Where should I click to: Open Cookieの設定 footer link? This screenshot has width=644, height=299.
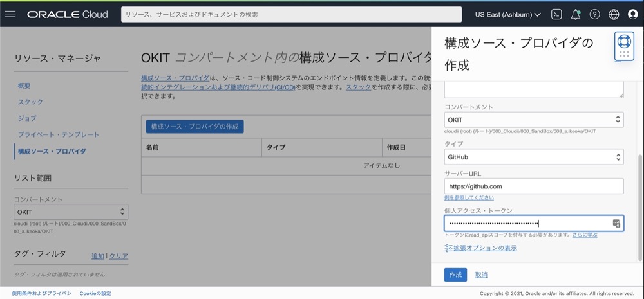point(95,293)
